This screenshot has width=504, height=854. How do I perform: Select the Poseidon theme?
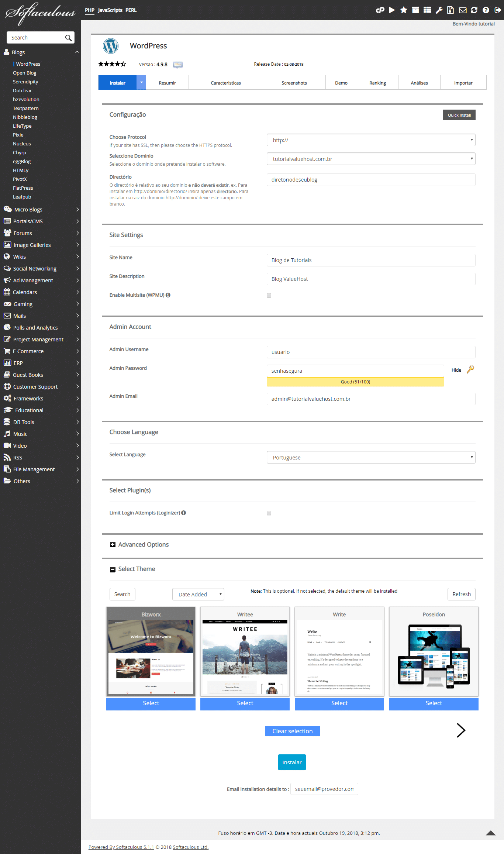(434, 703)
